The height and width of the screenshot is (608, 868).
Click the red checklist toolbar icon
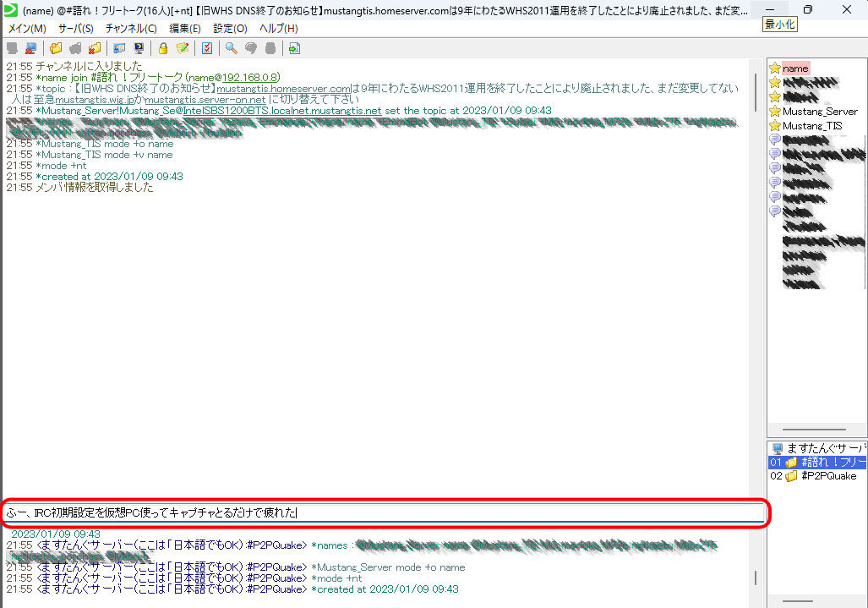(x=206, y=48)
